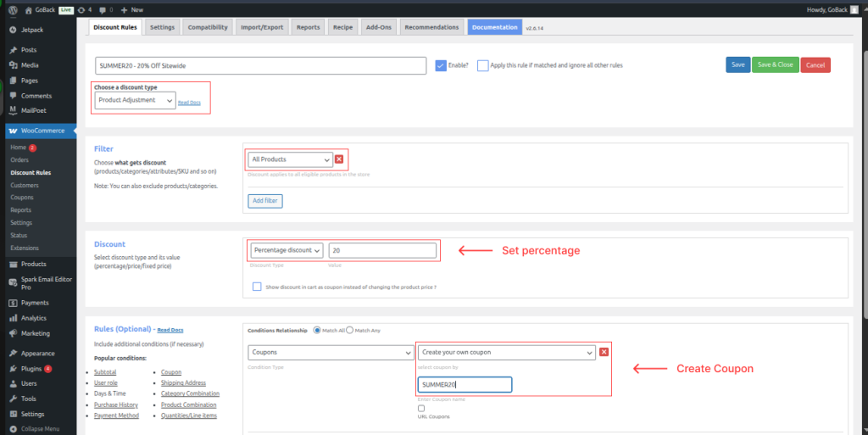The width and height of the screenshot is (868, 435).
Task: Open the updates counter icon showing 4
Action: point(82,10)
